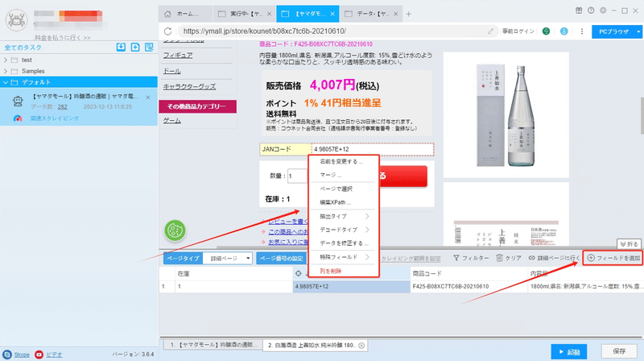Click the quantity 数量 input field
Image resolution: width=644 pixels, height=361 pixels.
pyautogui.click(x=296, y=176)
